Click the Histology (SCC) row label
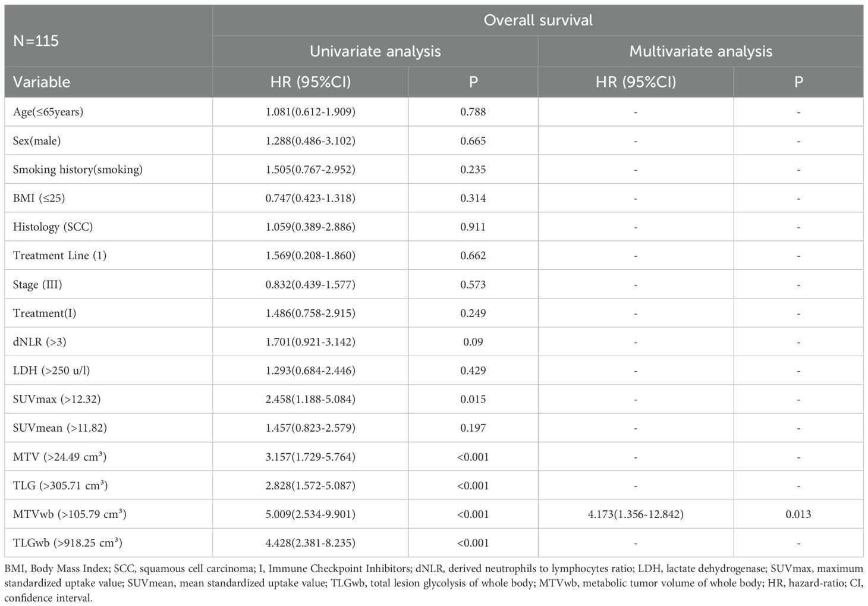 [x=53, y=227]
